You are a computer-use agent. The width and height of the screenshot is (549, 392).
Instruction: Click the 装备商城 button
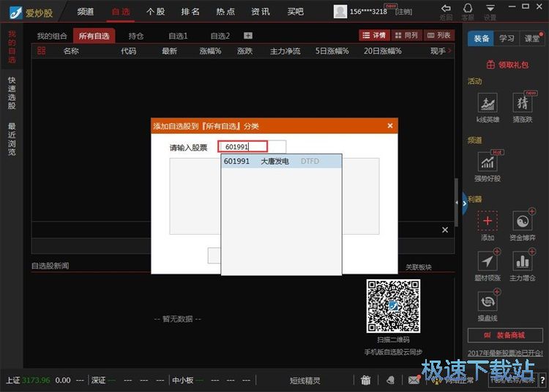tap(505, 335)
